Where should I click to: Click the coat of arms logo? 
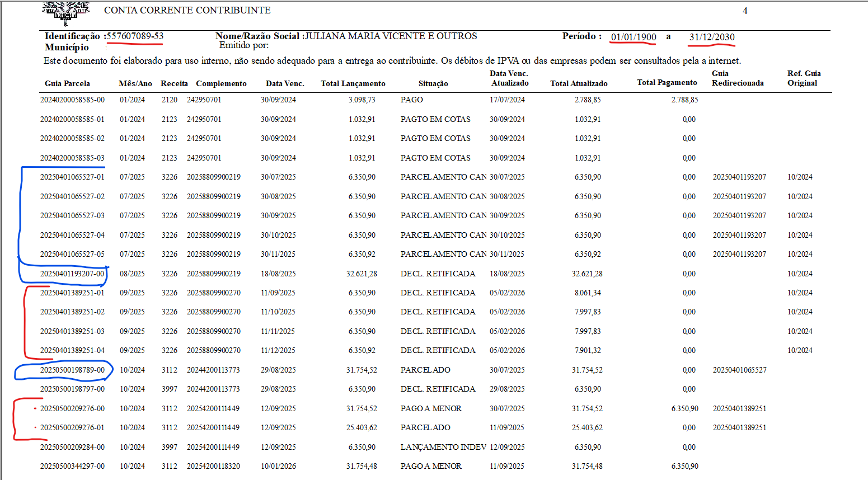(66, 12)
